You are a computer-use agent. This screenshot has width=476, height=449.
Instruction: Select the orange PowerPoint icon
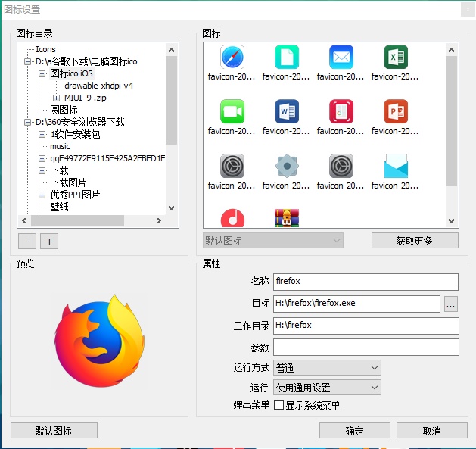tap(396, 111)
